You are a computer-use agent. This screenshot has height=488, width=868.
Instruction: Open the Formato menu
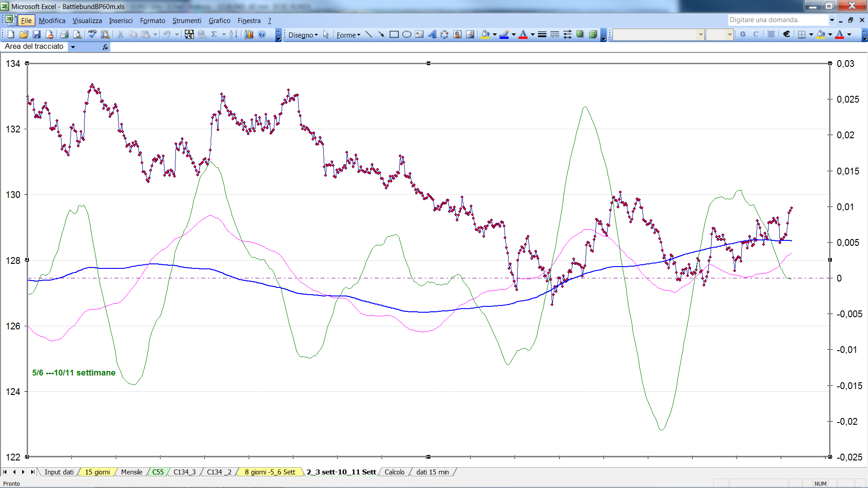(x=152, y=21)
